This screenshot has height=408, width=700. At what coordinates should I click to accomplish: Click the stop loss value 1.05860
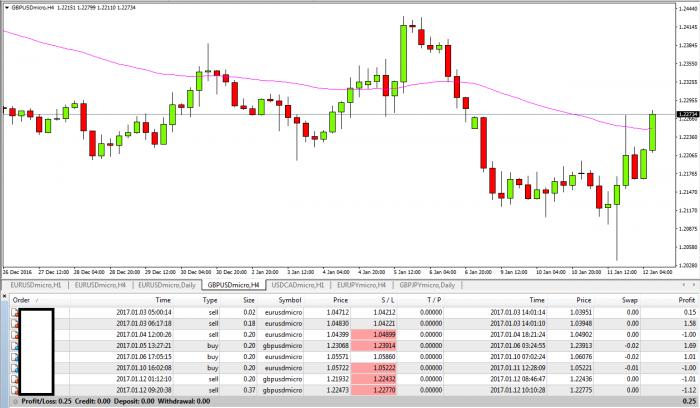point(384,357)
